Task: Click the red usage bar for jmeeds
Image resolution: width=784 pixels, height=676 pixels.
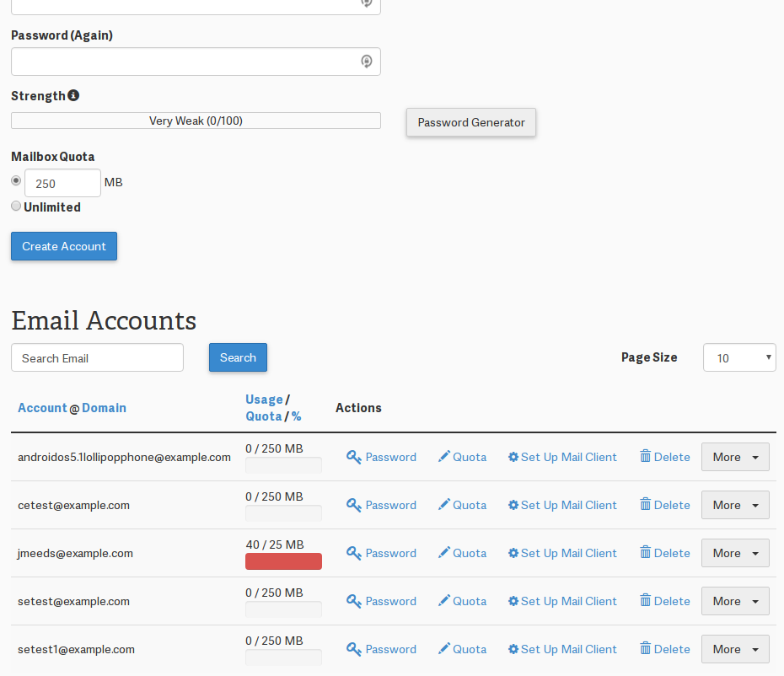Action: [283, 561]
